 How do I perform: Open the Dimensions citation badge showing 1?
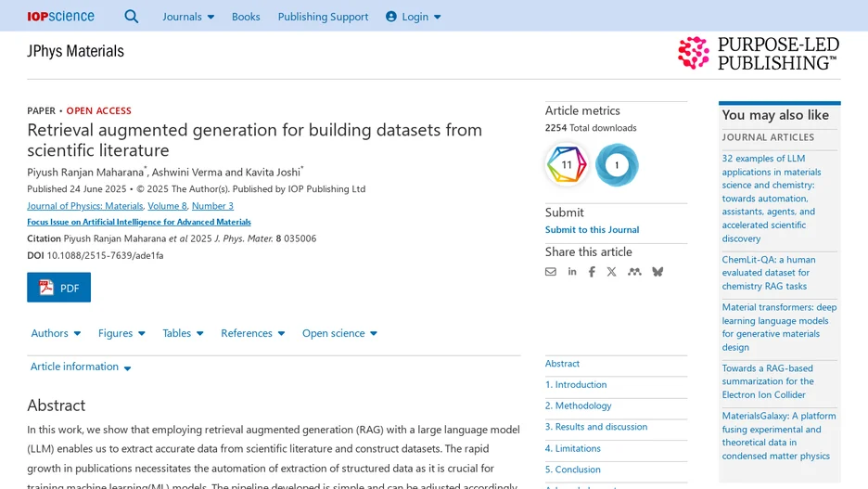click(x=617, y=164)
